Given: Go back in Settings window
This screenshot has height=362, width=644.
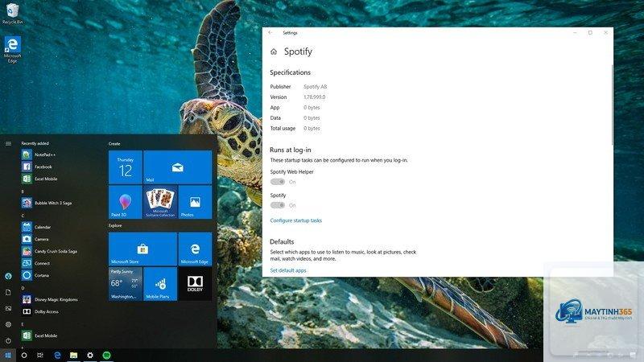Looking at the screenshot, I should 270,32.
